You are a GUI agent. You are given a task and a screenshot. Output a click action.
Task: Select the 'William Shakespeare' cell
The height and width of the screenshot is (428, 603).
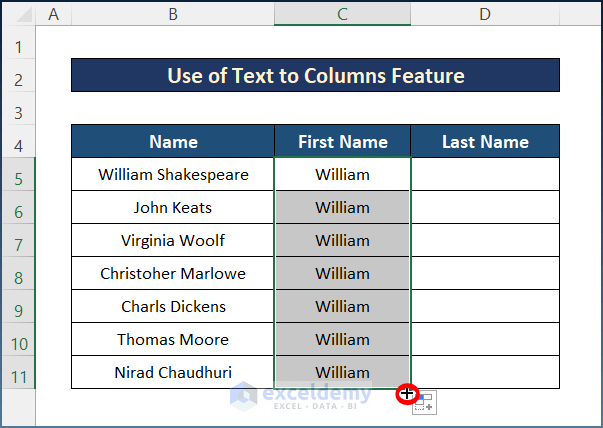coord(173,175)
